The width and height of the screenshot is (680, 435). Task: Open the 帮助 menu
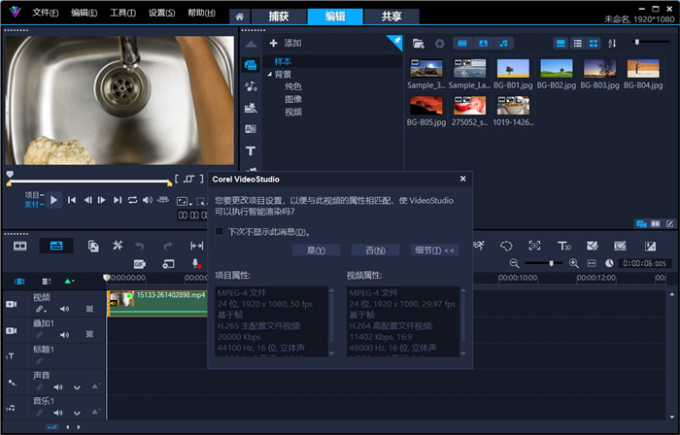pos(201,13)
